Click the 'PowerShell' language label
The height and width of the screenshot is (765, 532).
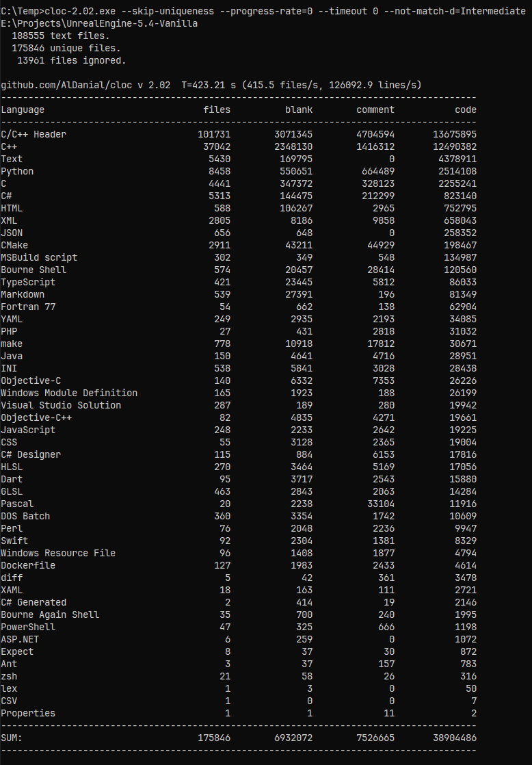28,627
